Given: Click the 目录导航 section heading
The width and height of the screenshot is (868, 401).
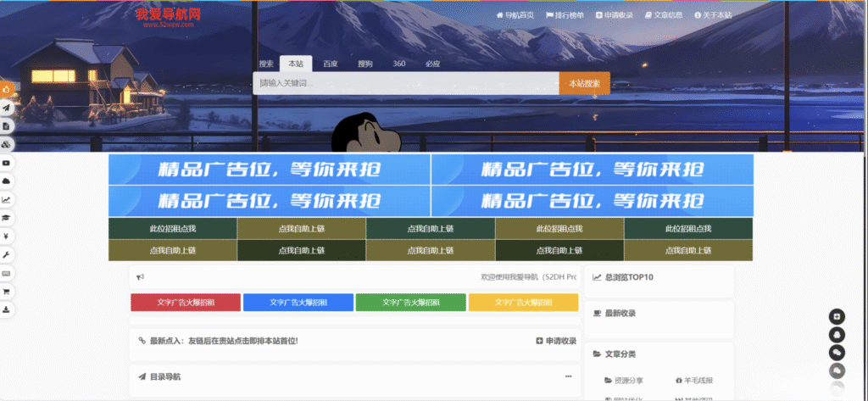Looking at the screenshot, I should pyautogui.click(x=159, y=376).
